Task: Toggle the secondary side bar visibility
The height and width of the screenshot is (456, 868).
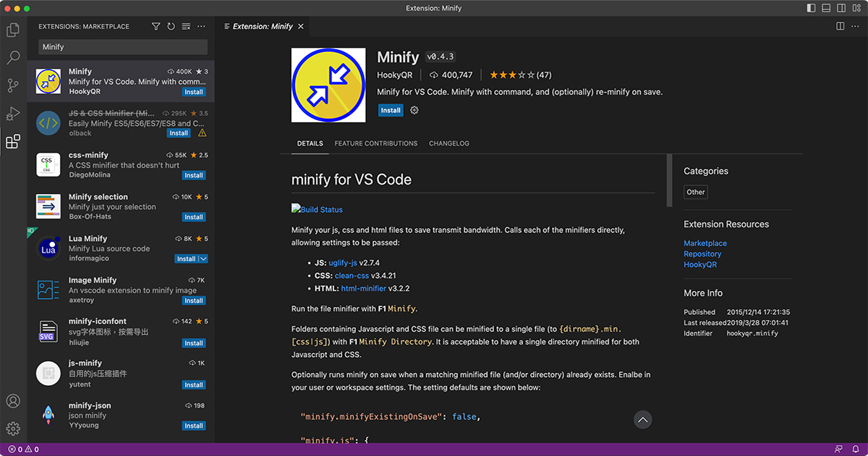Action: click(x=841, y=9)
